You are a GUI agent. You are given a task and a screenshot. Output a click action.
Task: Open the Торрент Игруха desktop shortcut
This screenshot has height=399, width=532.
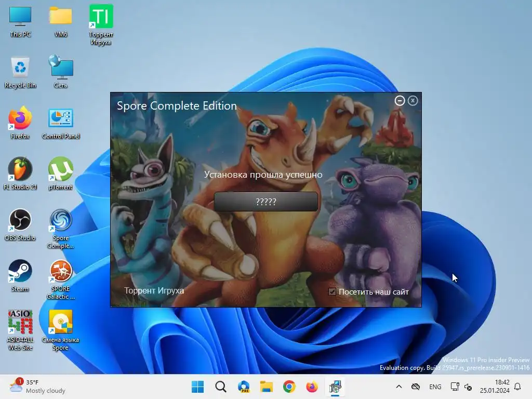coord(101,25)
